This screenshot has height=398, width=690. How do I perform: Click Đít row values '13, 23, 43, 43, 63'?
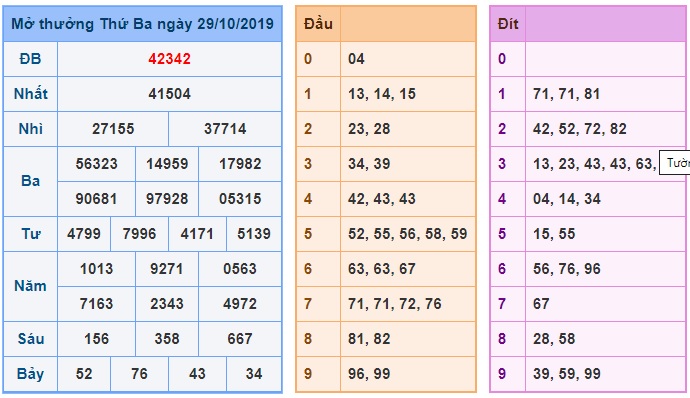point(595,164)
